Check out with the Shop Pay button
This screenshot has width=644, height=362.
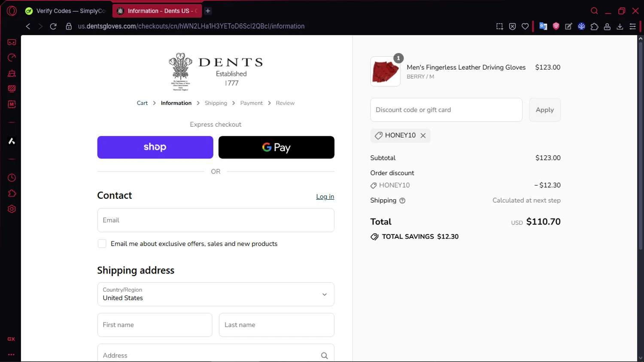point(155,147)
